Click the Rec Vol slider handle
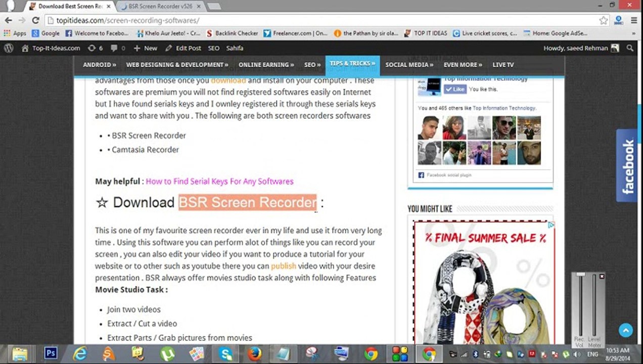Screen dimensions: 643x364 click(x=581, y=275)
